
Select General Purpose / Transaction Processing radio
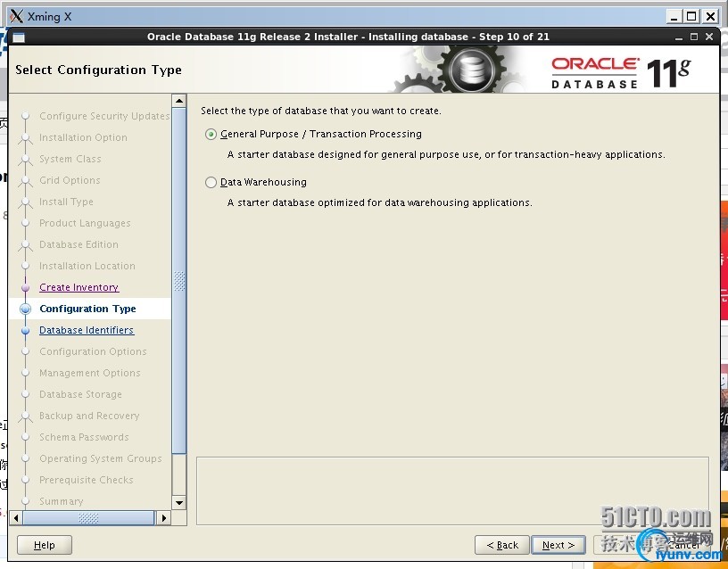[211, 134]
